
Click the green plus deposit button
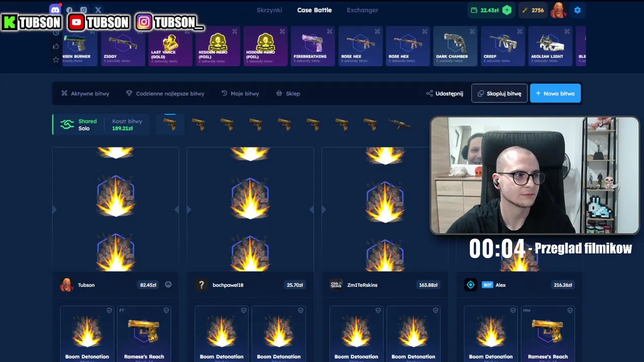tap(507, 10)
